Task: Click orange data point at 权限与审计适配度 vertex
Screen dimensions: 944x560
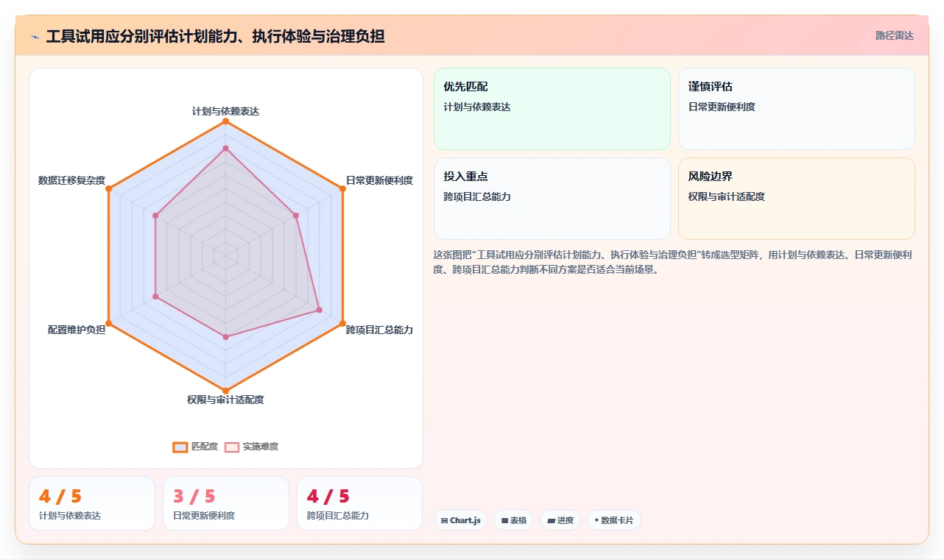Action: [x=225, y=391]
